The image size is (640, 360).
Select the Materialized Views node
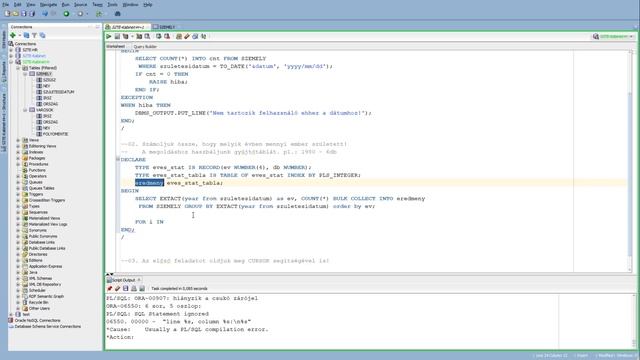(44, 218)
